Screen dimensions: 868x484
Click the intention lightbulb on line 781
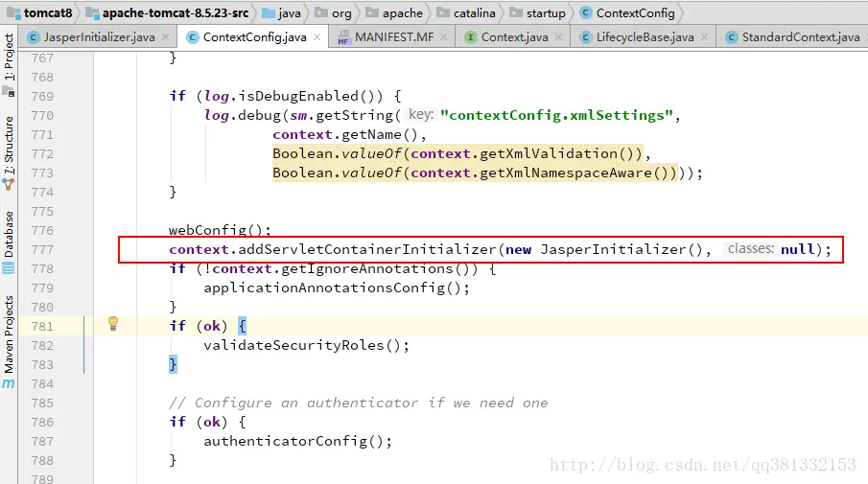[113, 323]
